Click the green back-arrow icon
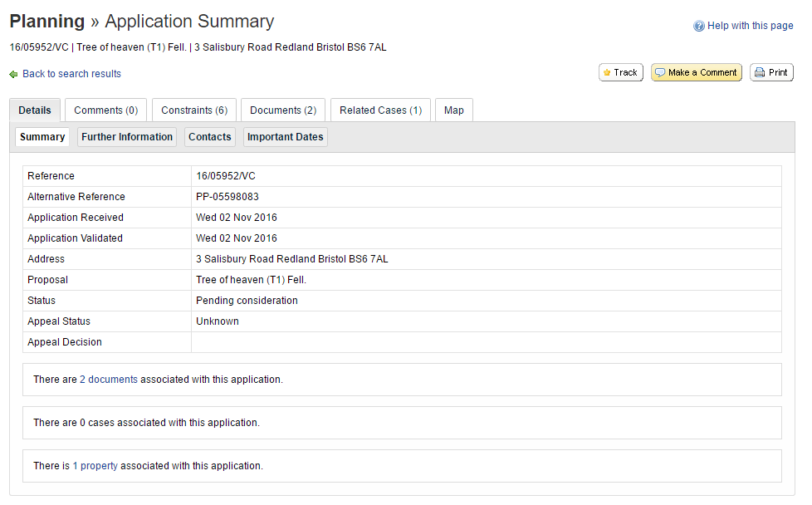The width and height of the screenshot is (812, 505). tap(12, 74)
